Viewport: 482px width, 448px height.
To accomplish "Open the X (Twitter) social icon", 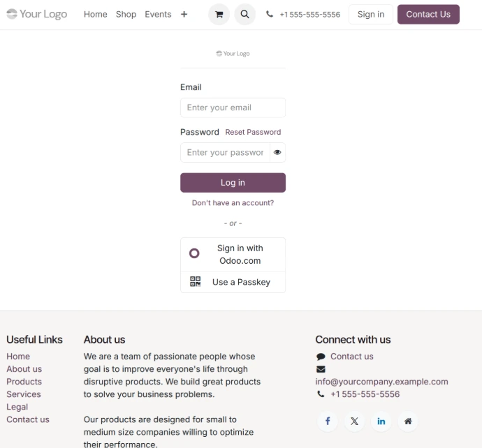I will (354, 421).
